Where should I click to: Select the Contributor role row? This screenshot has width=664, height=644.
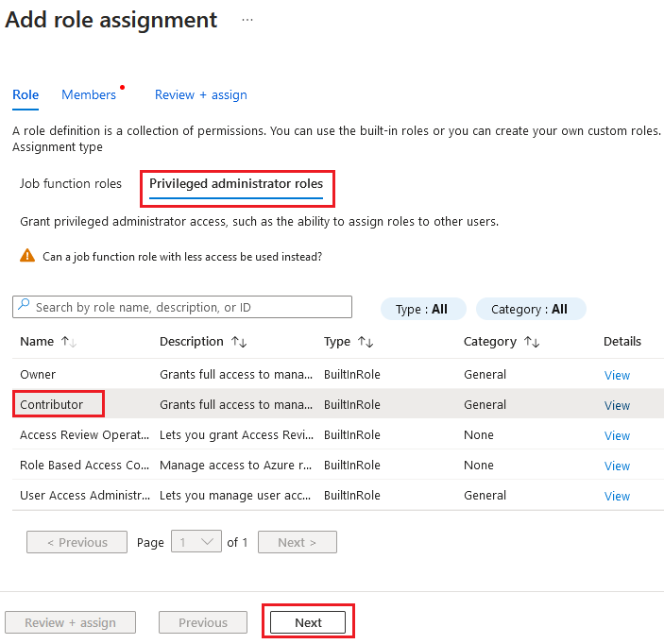[52, 405]
